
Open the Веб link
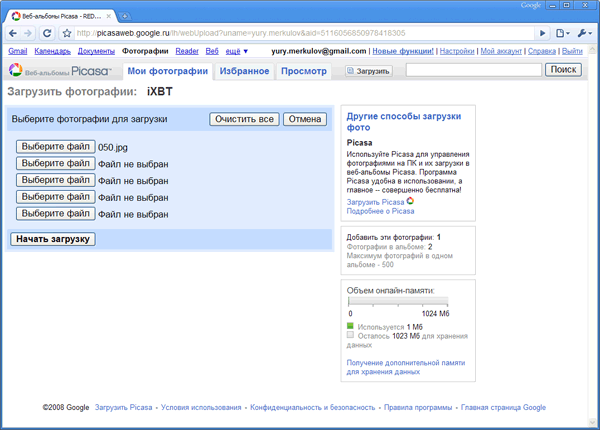(212, 51)
